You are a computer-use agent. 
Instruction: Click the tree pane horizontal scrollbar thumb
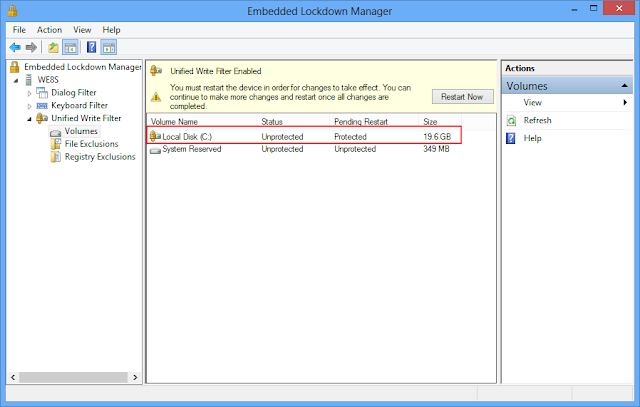73,378
